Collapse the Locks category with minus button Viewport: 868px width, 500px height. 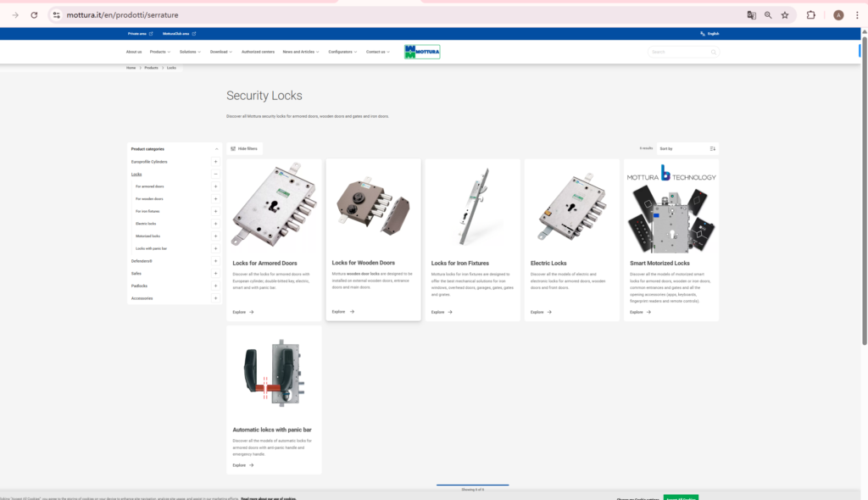point(215,174)
